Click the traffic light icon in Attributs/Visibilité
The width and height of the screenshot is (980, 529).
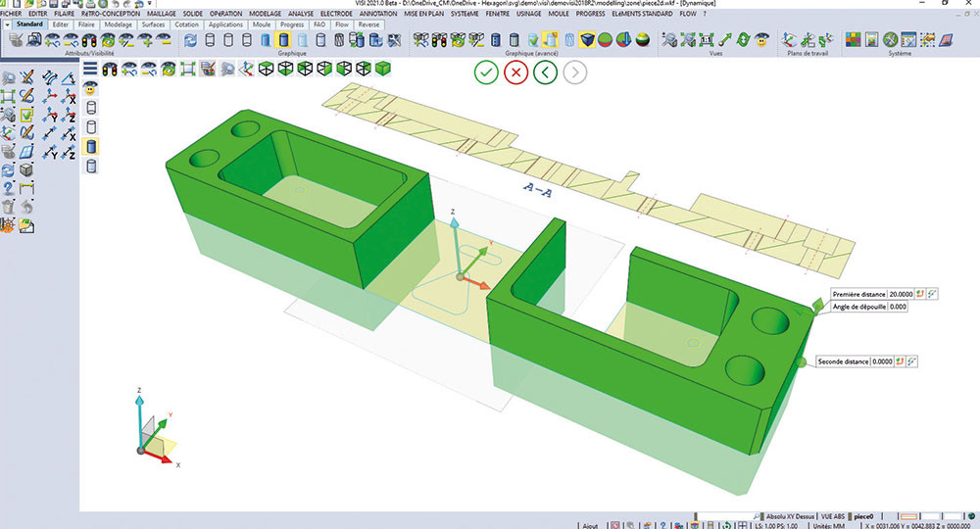pos(89,40)
